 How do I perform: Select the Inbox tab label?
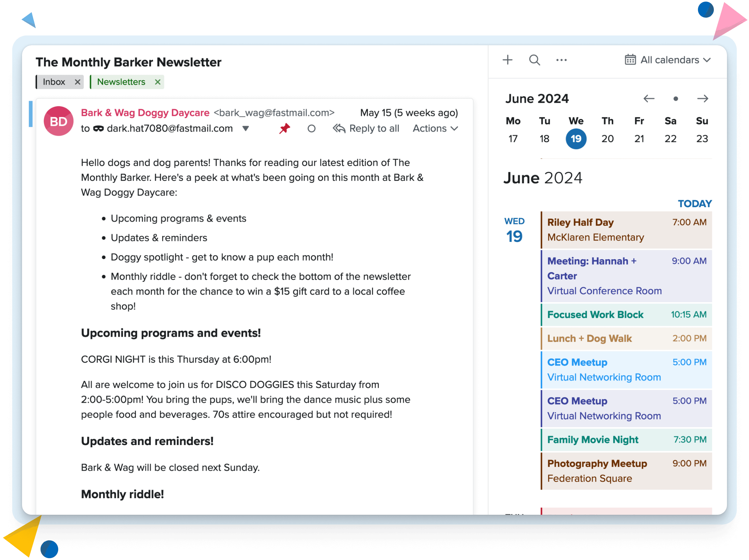54,82
